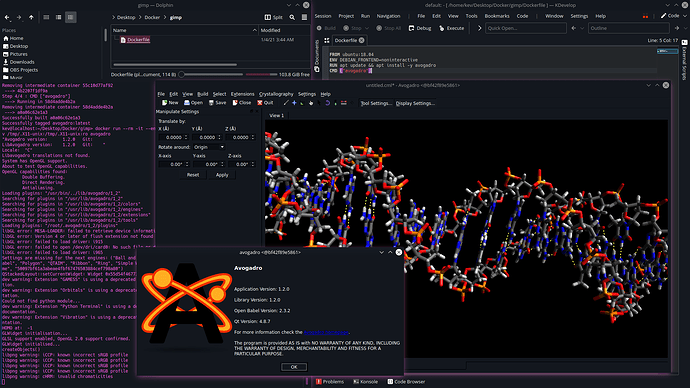The height and width of the screenshot is (388, 690).
Task: Open the Rotate around Origin dropdown
Action: tap(209, 147)
